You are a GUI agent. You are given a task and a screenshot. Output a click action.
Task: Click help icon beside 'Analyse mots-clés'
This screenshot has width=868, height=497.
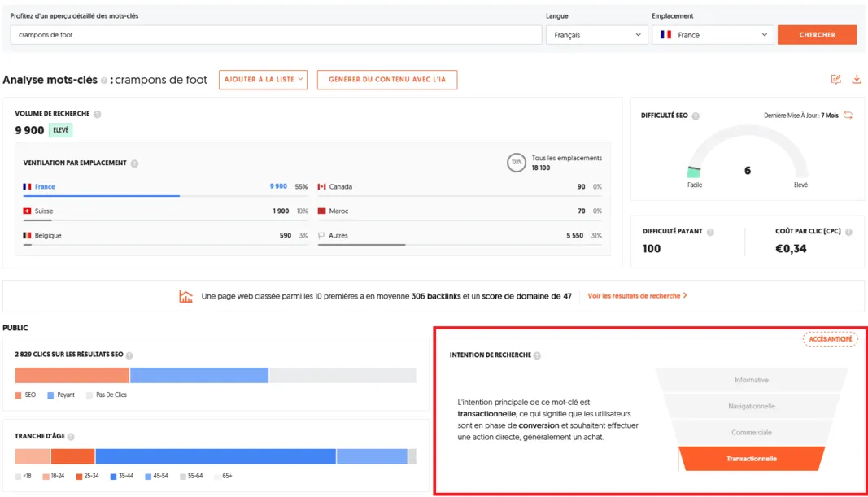(103, 81)
